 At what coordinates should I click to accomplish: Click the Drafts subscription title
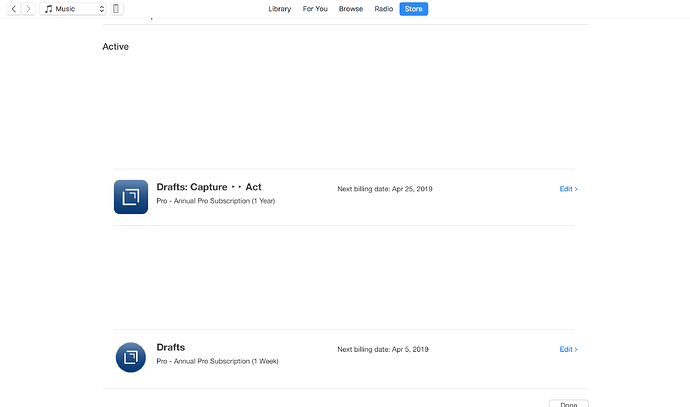171,347
